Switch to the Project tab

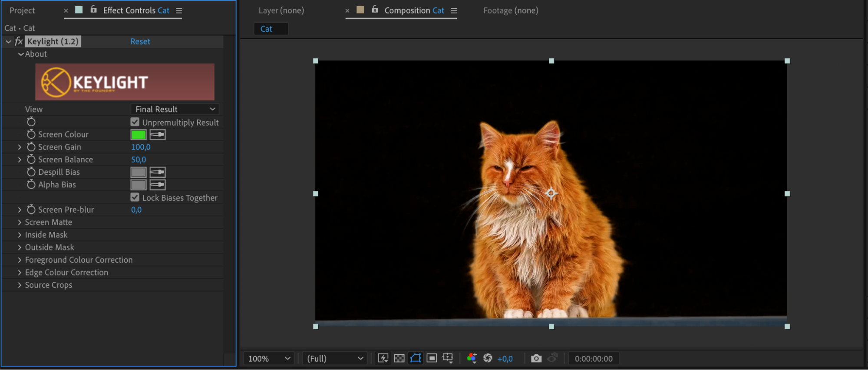click(22, 10)
